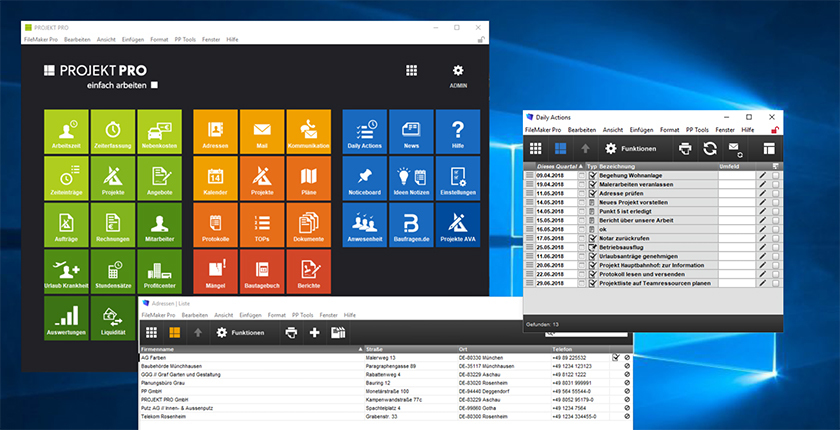Open Ansicht menu in Daily Actions window
The width and height of the screenshot is (840, 430).
coord(613,130)
